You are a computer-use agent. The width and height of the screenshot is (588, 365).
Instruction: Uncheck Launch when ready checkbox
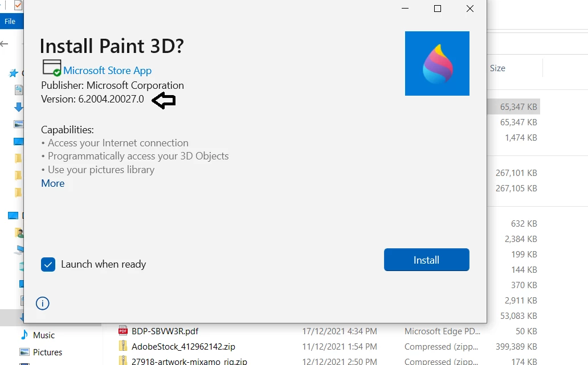click(48, 265)
